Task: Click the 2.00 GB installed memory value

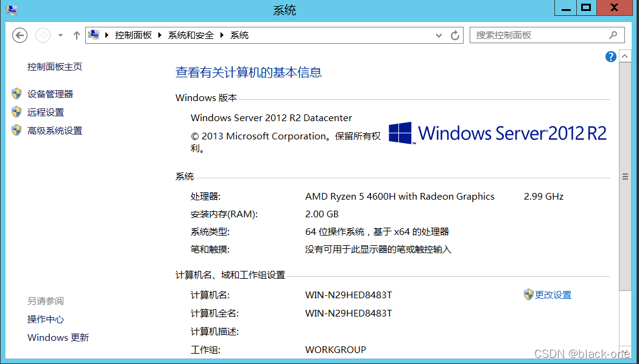Action: pyautogui.click(x=322, y=214)
